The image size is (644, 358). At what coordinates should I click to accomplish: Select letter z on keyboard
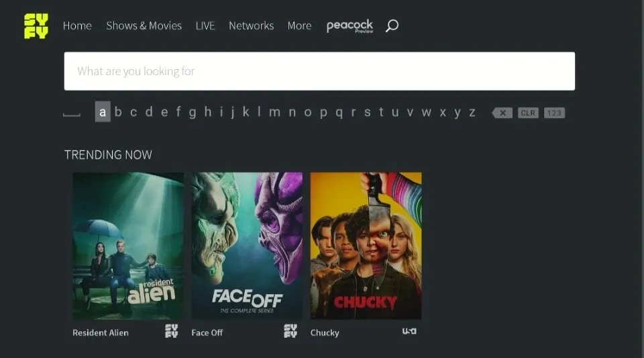pos(472,112)
